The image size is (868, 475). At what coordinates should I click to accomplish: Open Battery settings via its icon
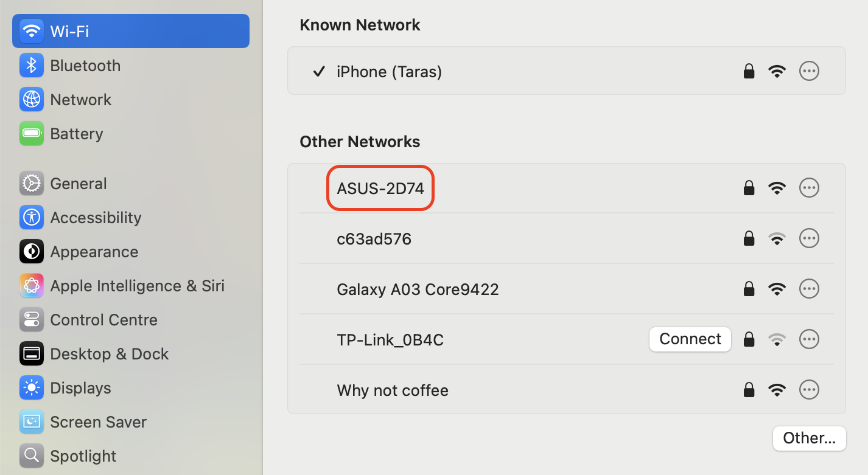coord(32,133)
